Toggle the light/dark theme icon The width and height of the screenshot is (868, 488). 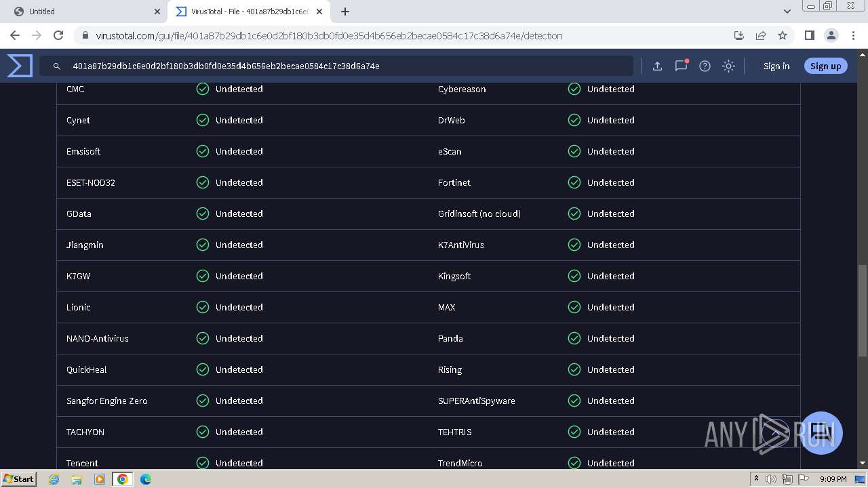point(728,66)
